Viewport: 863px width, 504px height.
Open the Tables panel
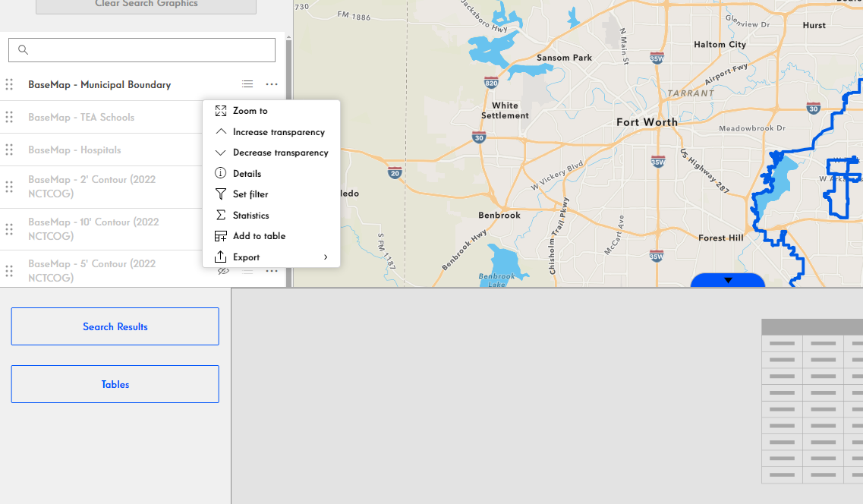pyautogui.click(x=115, y=384)
